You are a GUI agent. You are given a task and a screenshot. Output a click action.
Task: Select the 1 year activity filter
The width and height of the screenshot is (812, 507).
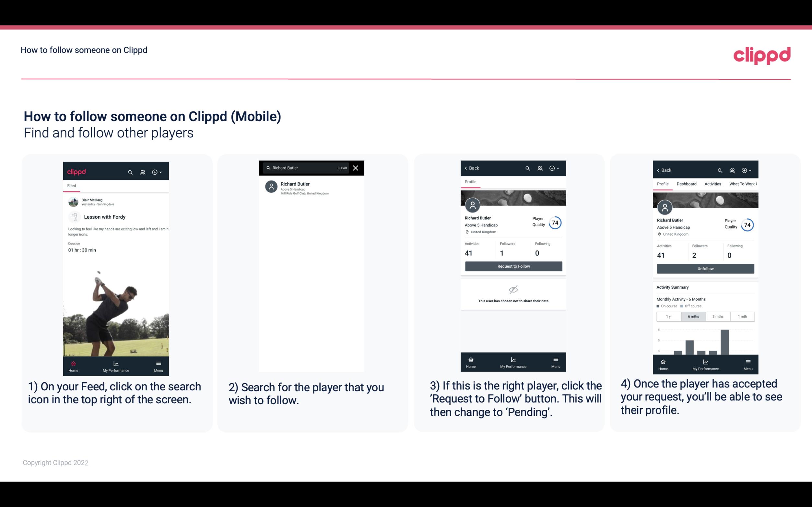pos(668,317)
